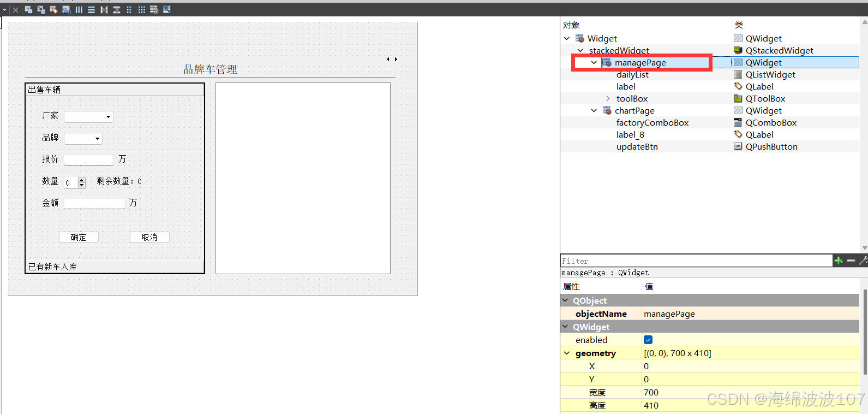
Task: Click the 取消 button on the form
Action: [149, 237]
